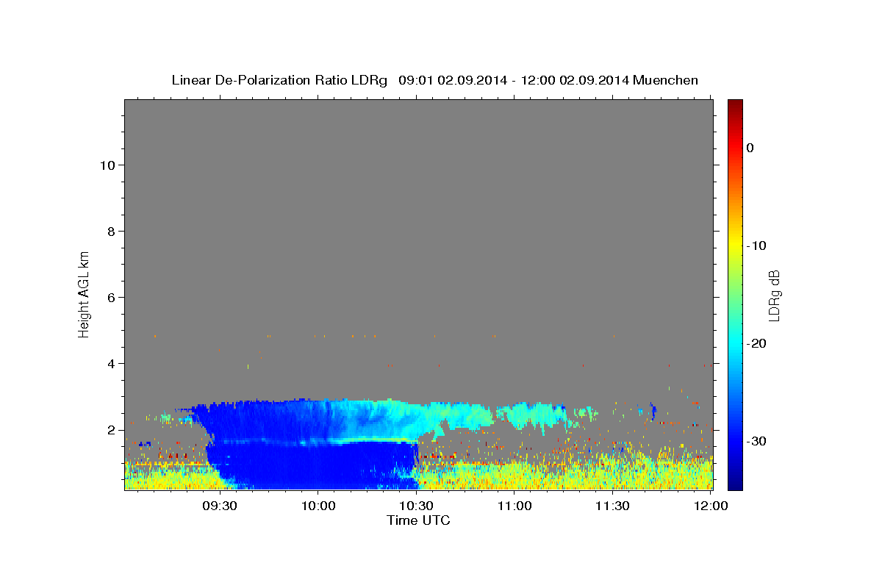The height and width of the screenshot is (588, 882).
Task: Click the 12:00 time tick label
Action: point(711,506)
